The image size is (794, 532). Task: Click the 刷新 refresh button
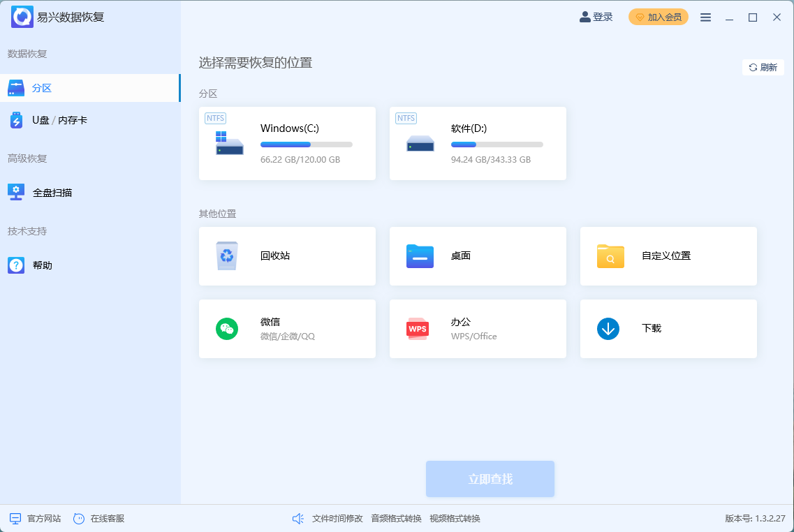(763, 68)
